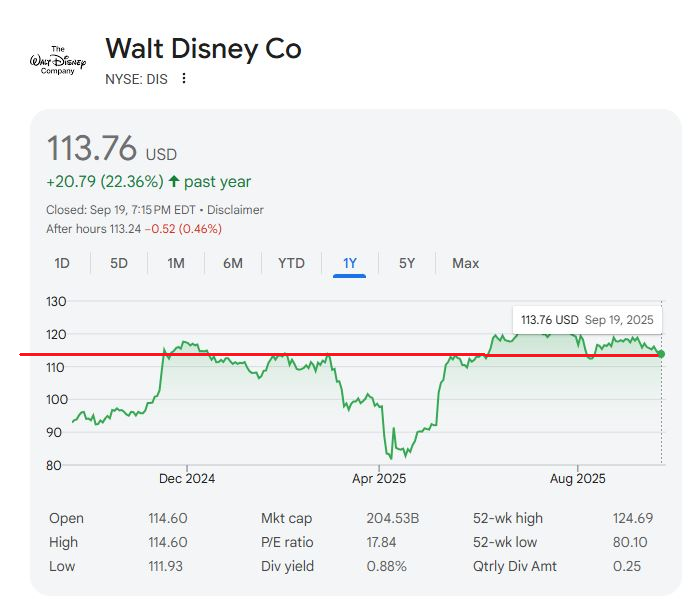This screenshot has height=613, width=689.
Task: Click the green endpoint dot on the chart
Action: (x=661, y=354)
